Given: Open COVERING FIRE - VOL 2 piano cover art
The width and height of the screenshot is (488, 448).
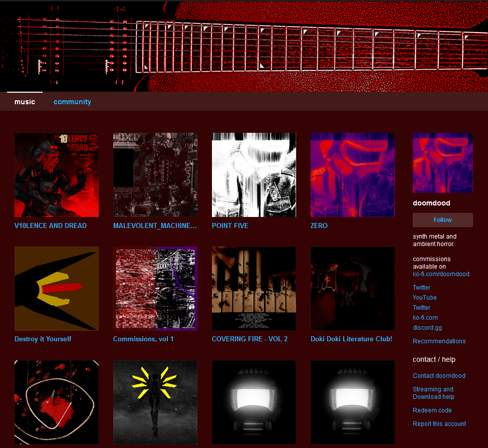Looking at the screenshot, I should click(x=254, y=289).
